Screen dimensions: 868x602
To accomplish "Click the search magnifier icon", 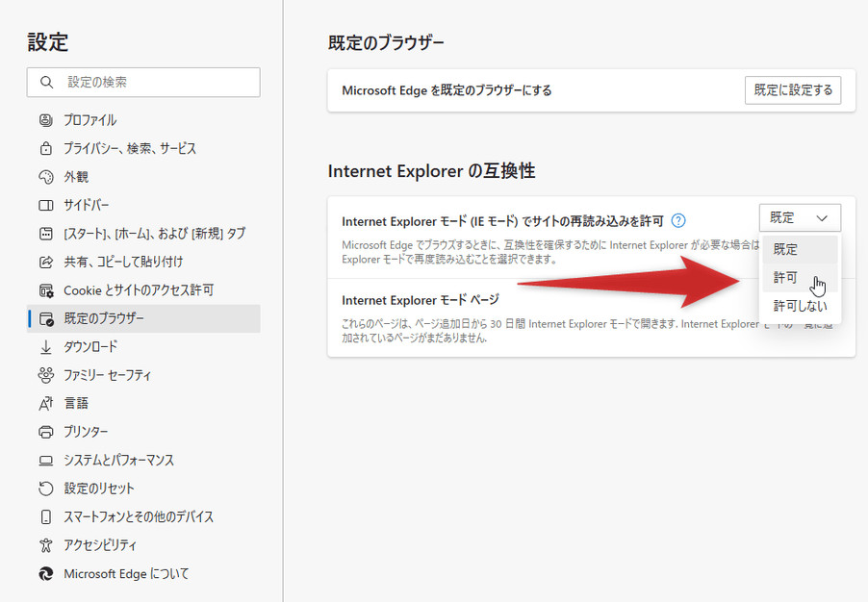I will pyautogui.click(x=46, y=83).
